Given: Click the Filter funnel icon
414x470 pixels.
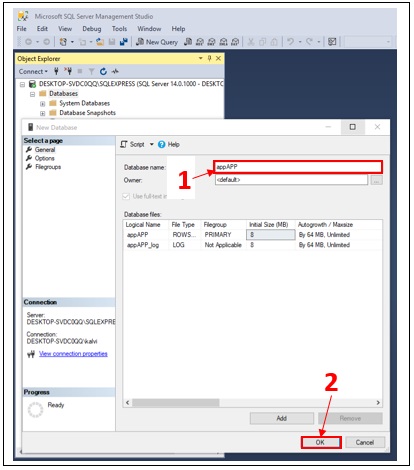Looking at the screenshot, I should click(91, 71).
